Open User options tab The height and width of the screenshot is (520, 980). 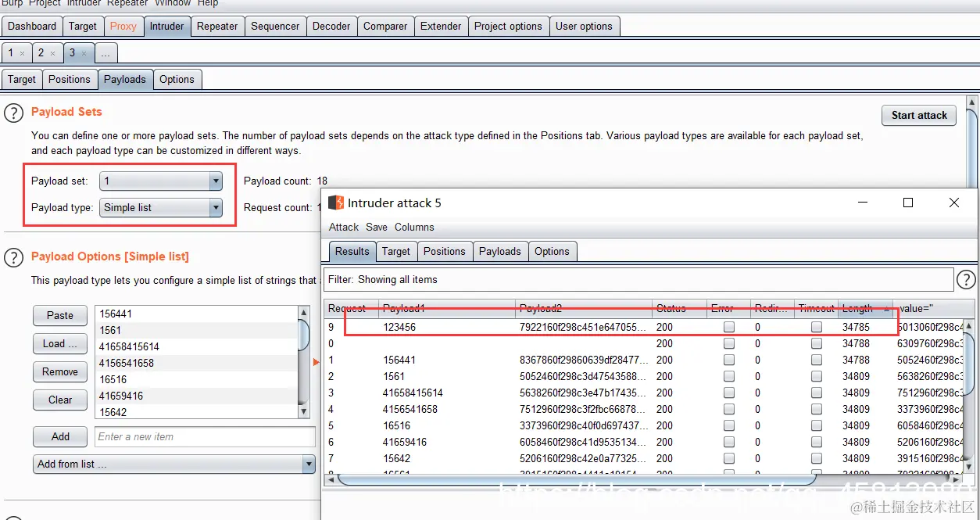click(584, 26)
